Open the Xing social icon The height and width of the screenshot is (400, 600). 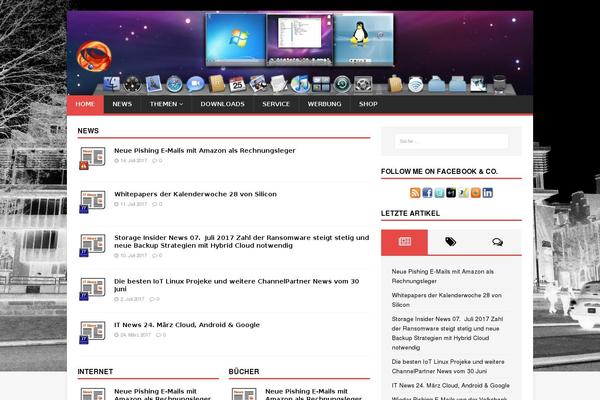[x=463, y=193]
